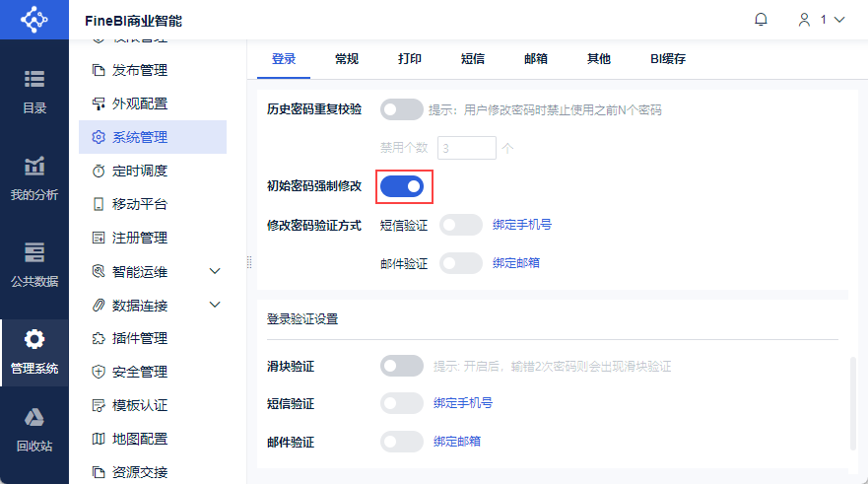Switch to the BI缓存 tab

(667, 59)
